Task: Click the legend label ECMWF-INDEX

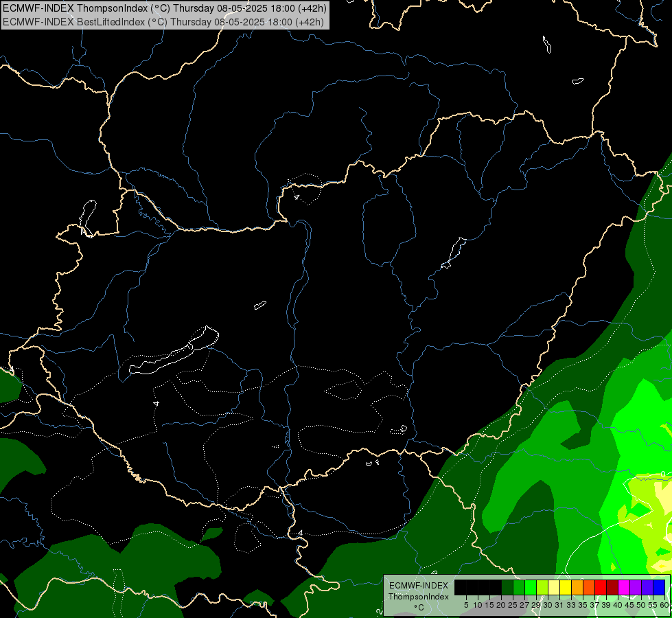Action: 419,586
